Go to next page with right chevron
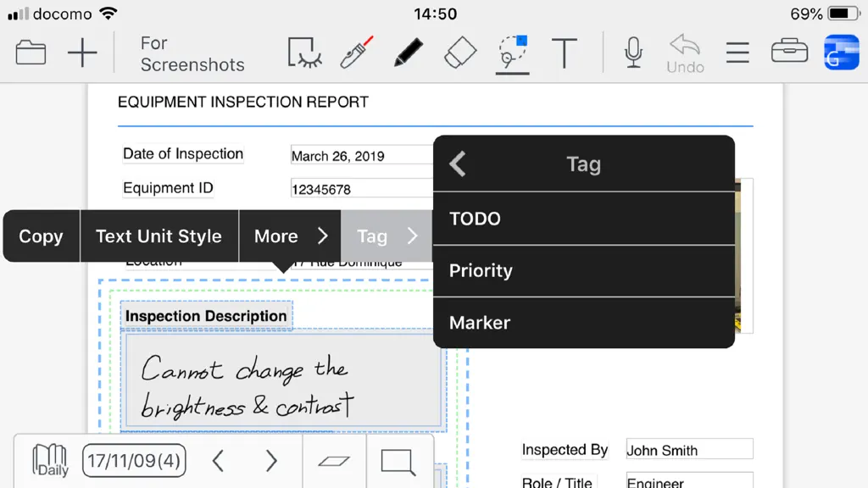Screen dimensions: 868x488 point(270,461)
